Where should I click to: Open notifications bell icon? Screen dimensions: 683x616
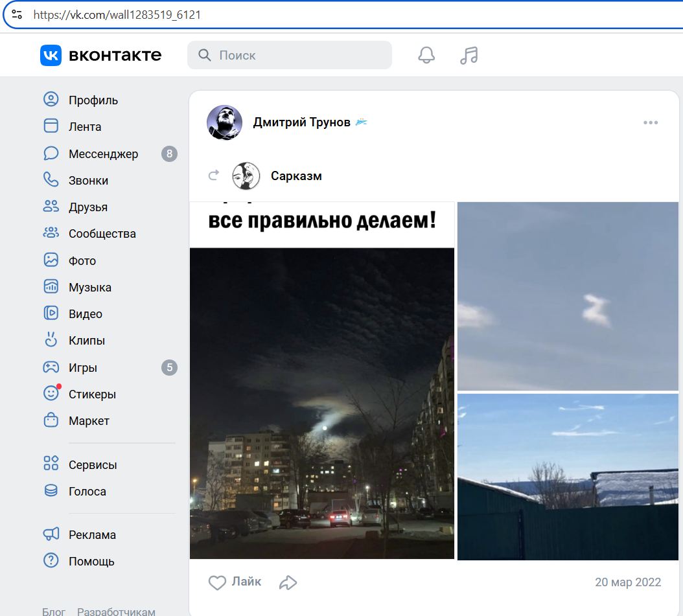click(426, 56)
